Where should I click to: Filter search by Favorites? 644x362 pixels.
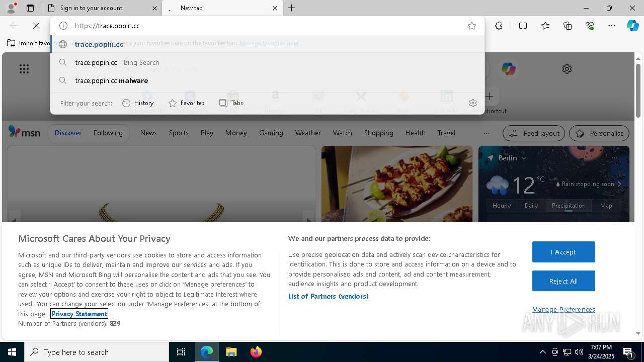tap(186, 103)
